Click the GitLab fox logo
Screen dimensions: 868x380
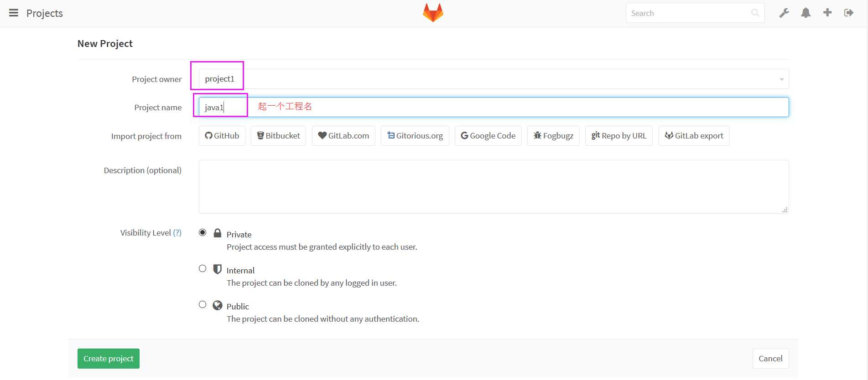click(x=433, y=13)
